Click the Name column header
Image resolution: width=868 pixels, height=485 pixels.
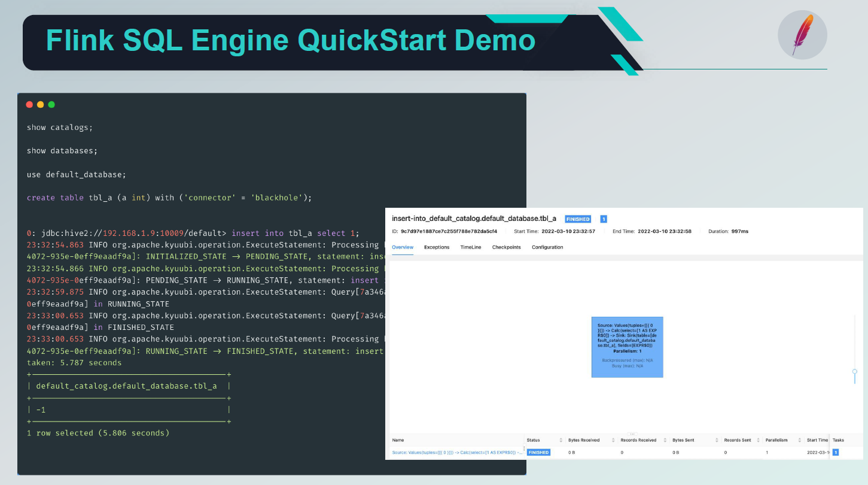(x=398, y=440)
